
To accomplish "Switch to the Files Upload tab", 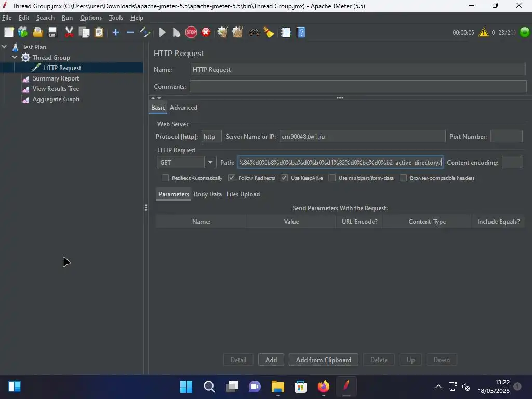I will pyautogui.click(x=243, y=194).
